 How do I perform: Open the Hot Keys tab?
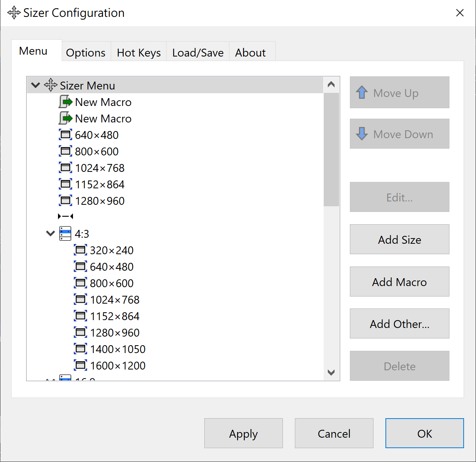tap(138, 53)
